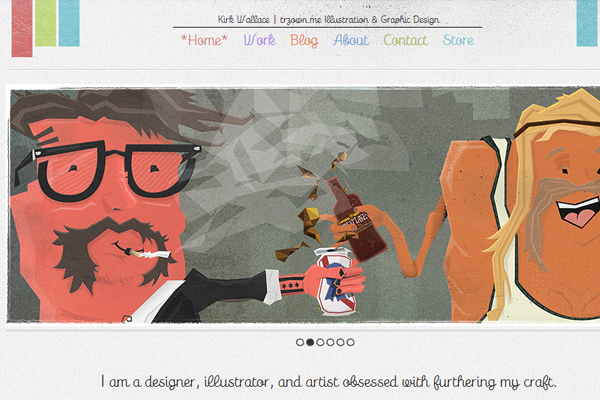Open the Contact page link
Screen dimensions: 600x400
pyautogui.click(x=406, y=40)
